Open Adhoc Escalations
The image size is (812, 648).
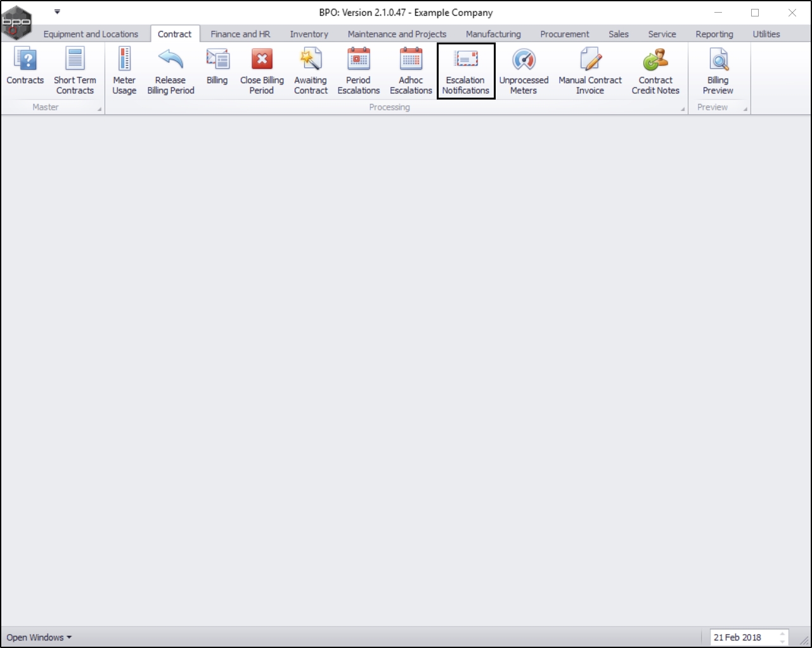pos(411,71)
